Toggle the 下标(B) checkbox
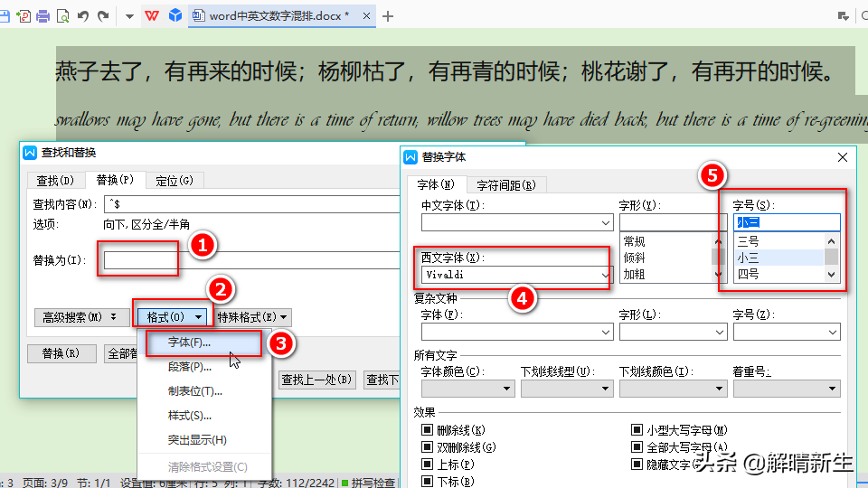This screenshot has width=868, height=488. point(427,482)
